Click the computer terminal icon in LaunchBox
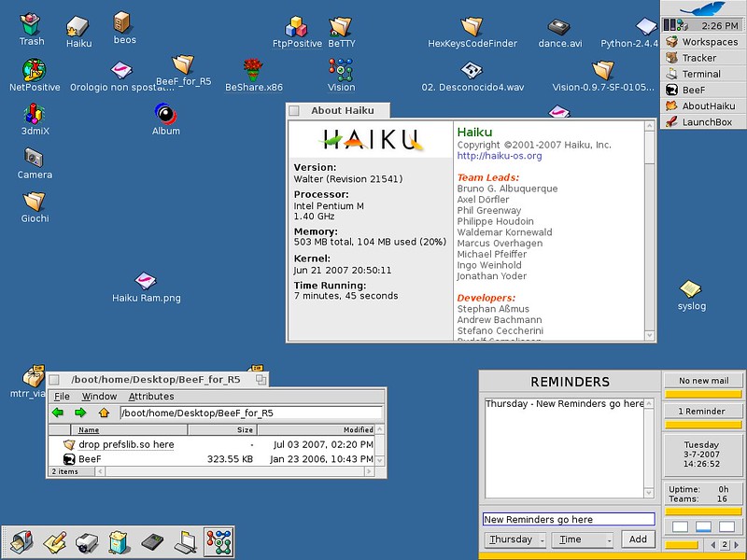 tap(185, 542)
